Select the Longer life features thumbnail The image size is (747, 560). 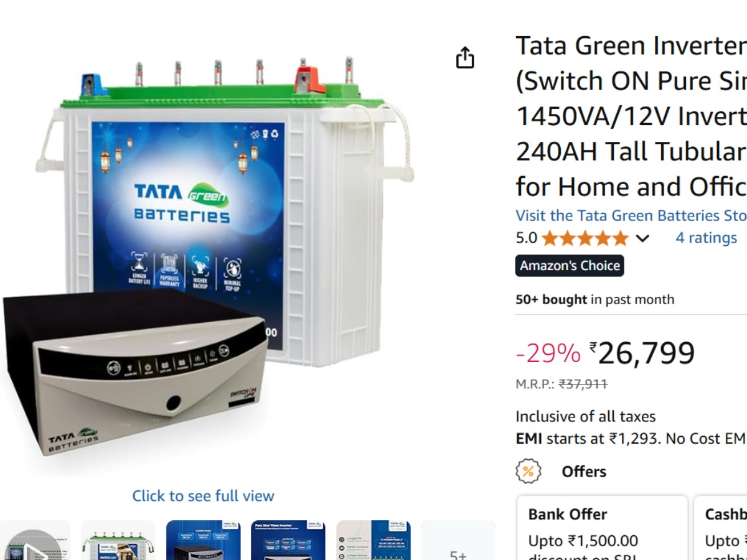pos(374,540)
